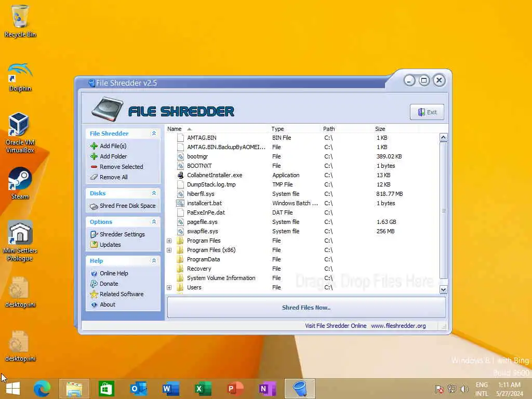Click the installcert.bat file icon
The height and width of the screenshot is (399, 532).
pyautogui.click(x=180, y=203)
